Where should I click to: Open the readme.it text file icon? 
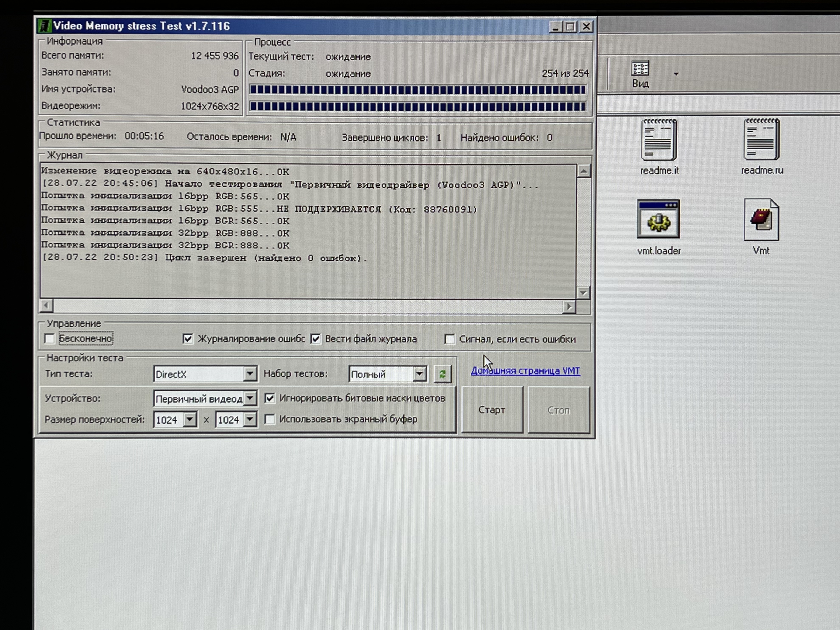point(659,140)
